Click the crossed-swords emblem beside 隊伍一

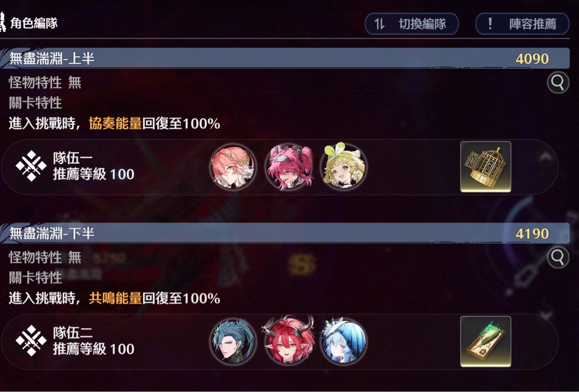(x=31, y=166)
